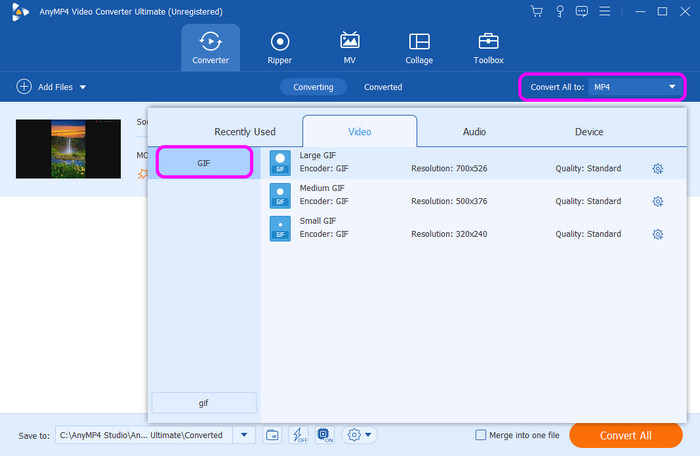Screen dimensions: 700x456
Task: Open the hamburger menu icon
Action: point(604,11)
